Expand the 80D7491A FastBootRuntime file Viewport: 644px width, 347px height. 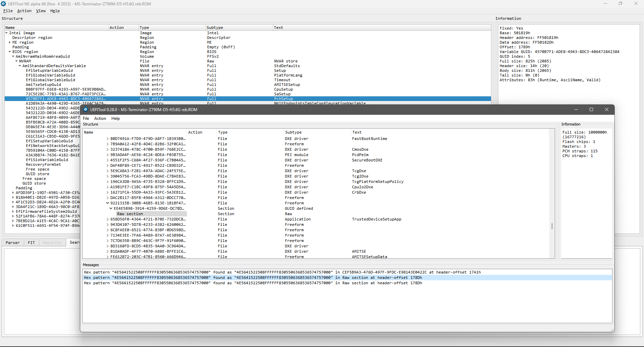(x=108, y=139)
